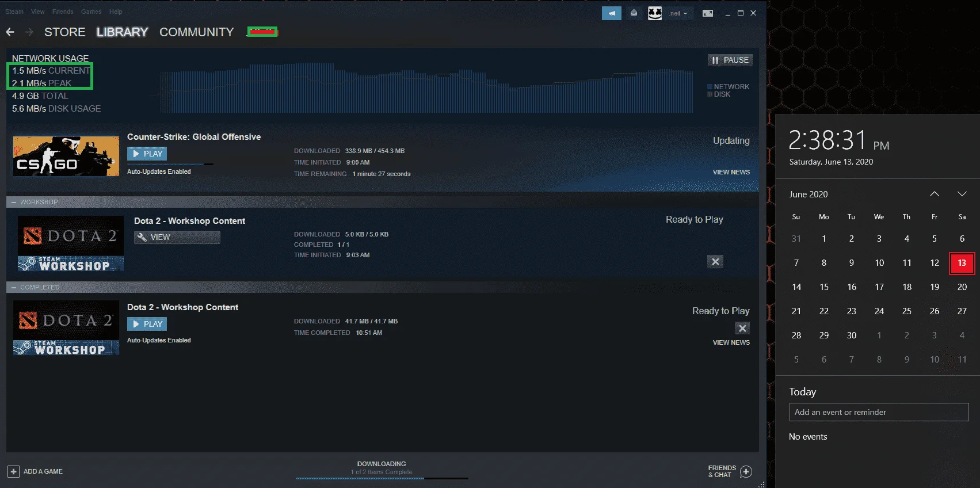Screen dimensions: 980x488
Task: Open the Friends menu
Action: (63, 12)
